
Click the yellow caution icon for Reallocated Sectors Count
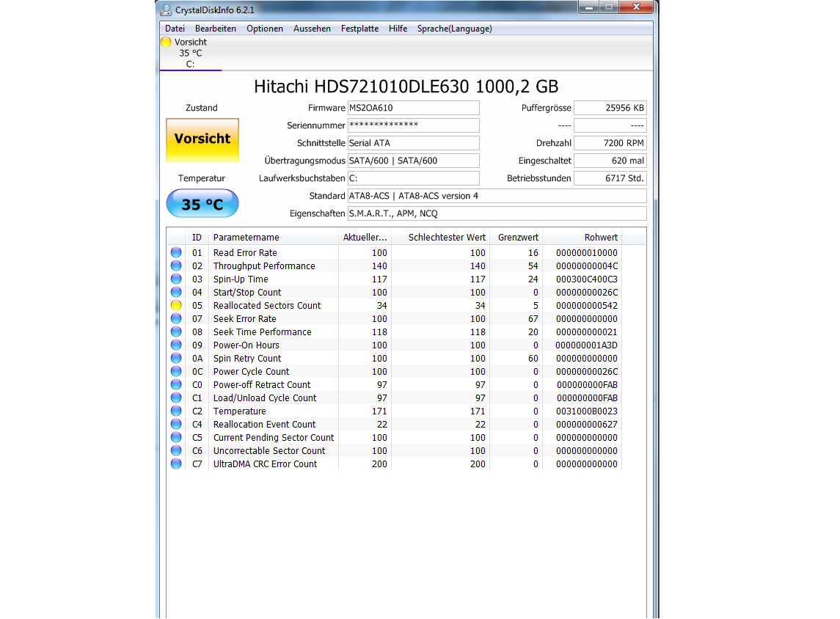[x=176, y=305]
